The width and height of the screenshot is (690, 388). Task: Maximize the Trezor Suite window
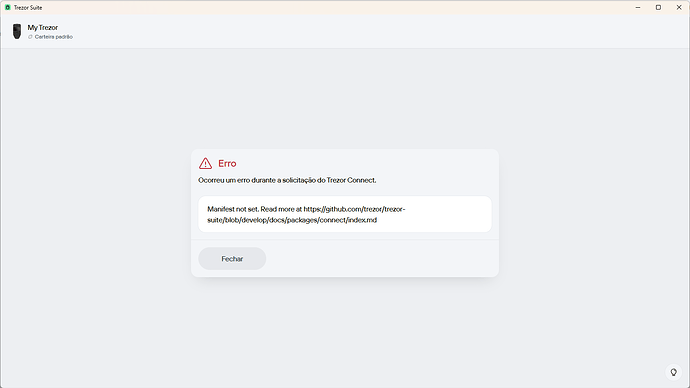click(658, 7)
